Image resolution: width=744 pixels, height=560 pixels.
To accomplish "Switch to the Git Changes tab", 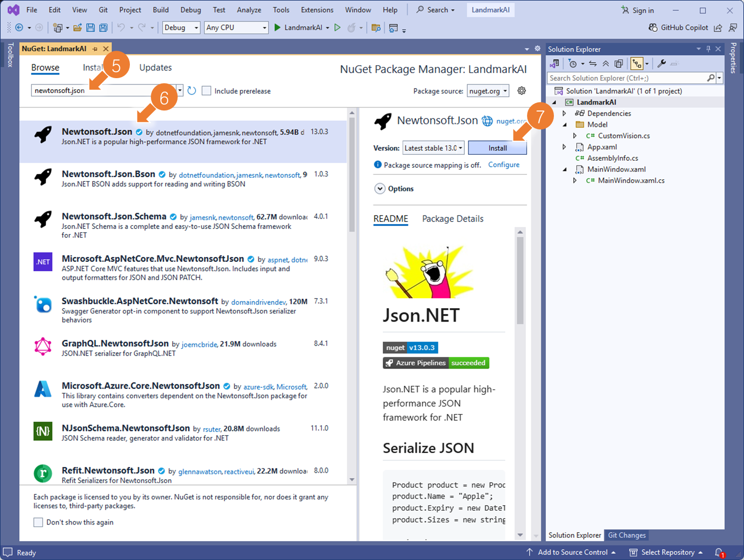I will [627, 535].
